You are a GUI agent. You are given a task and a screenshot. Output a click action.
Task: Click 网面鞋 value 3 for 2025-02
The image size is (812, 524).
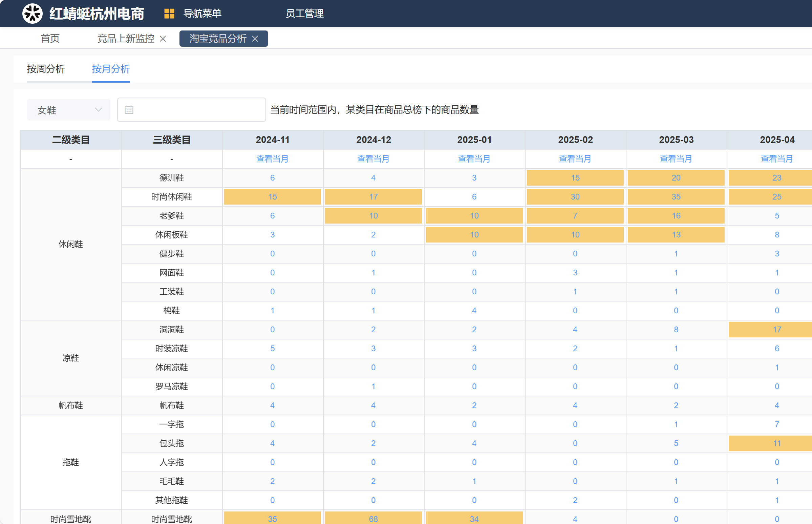coord(575,273)
